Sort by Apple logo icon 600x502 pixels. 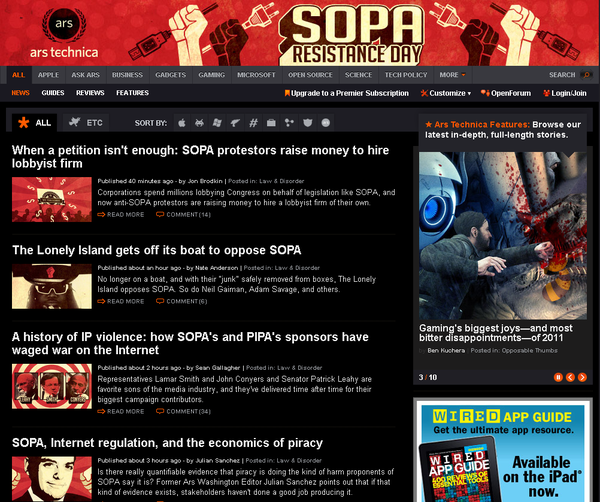(182, 123)
